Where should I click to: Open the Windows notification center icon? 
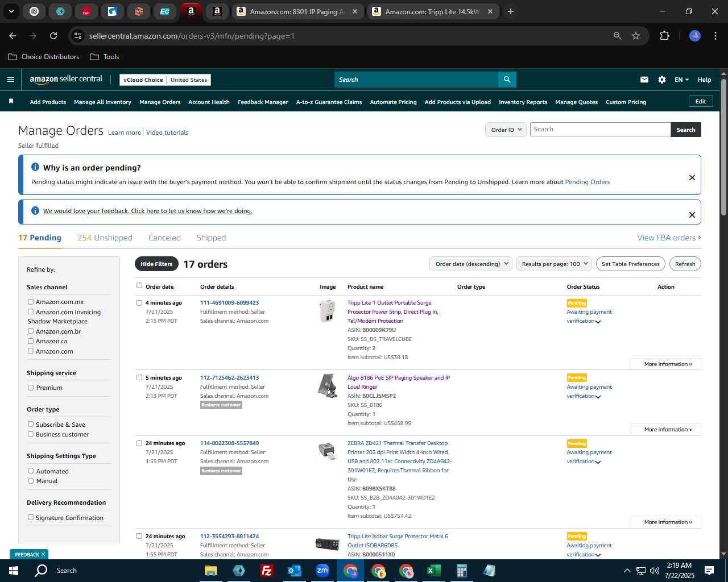(x=709, y=571)
